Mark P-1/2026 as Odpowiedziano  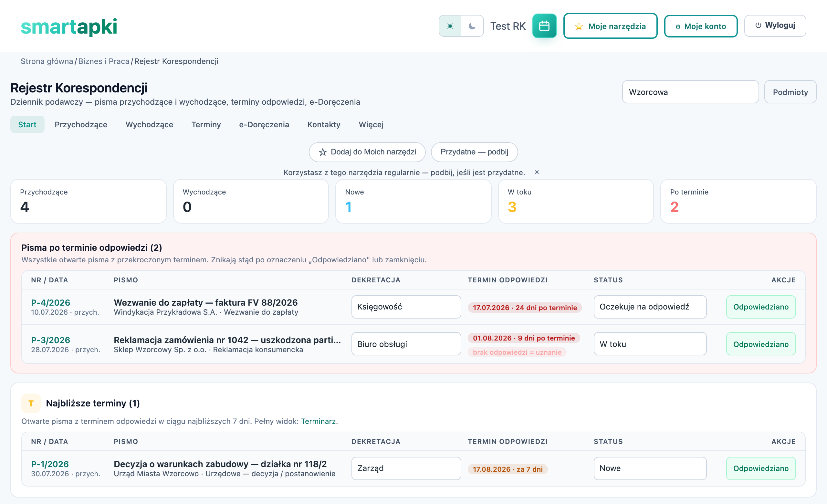(761, 468)
